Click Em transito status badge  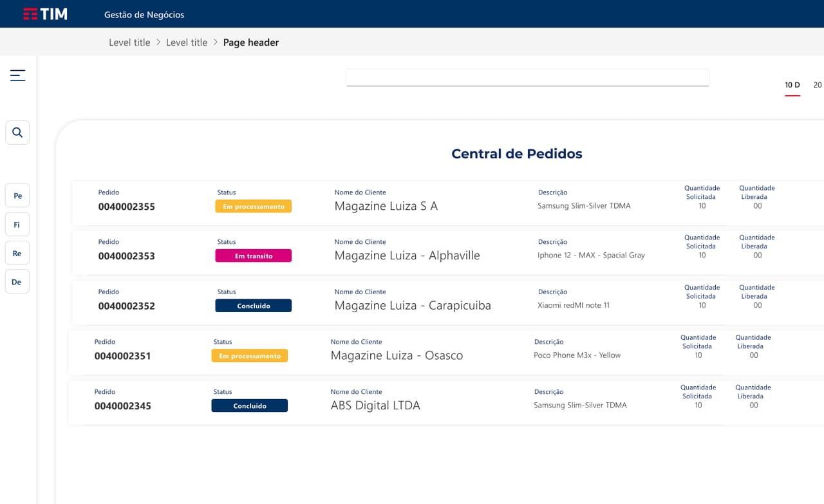click(254, 256)
